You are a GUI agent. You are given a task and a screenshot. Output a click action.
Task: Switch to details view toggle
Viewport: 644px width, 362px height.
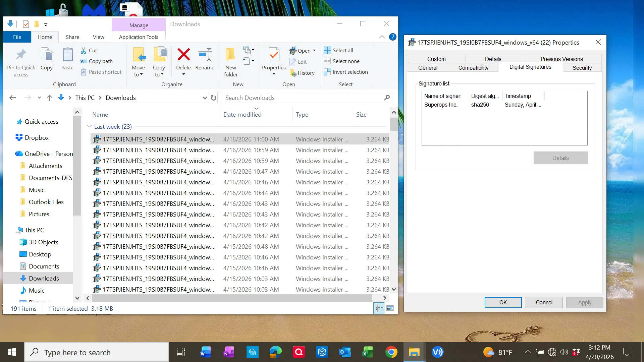[x=379, y=308]
